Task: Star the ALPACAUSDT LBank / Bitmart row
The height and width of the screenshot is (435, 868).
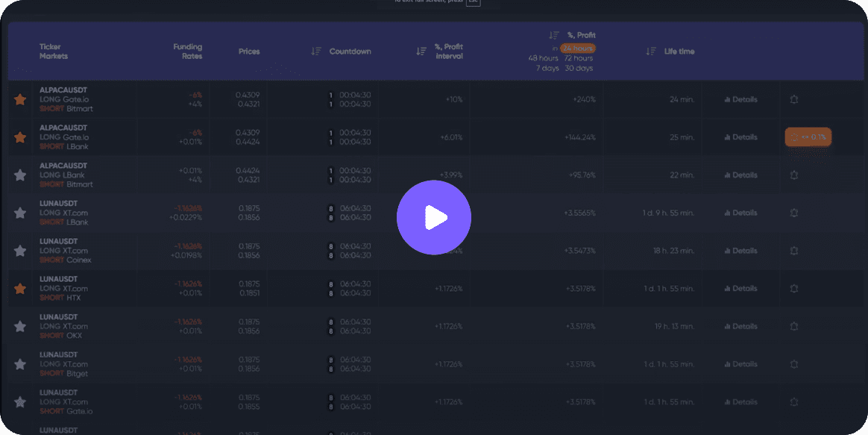Action: 20,175
